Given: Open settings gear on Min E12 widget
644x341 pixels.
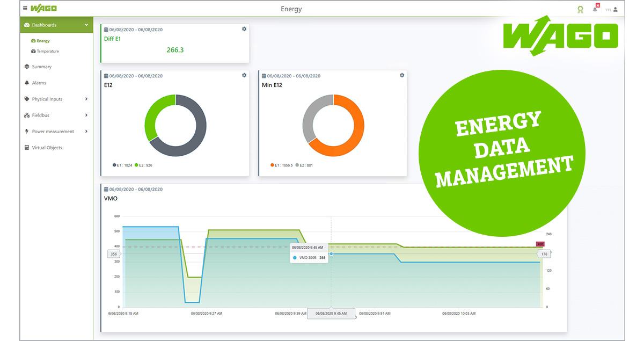Looking at the screenshot, I should 402,75.
